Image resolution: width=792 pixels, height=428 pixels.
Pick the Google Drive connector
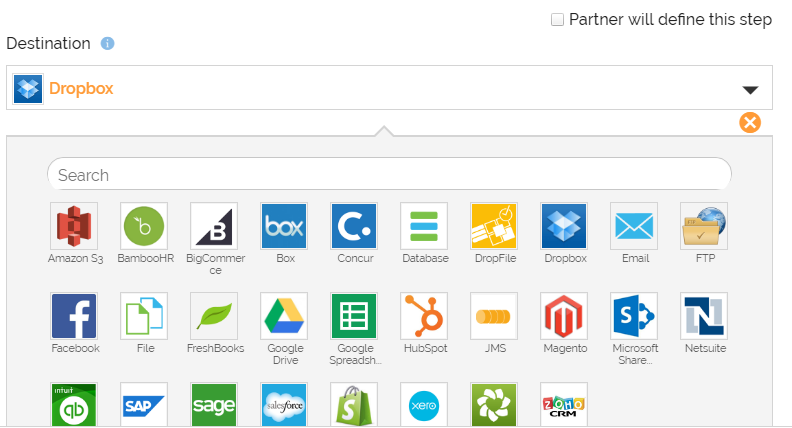[284, 316]
